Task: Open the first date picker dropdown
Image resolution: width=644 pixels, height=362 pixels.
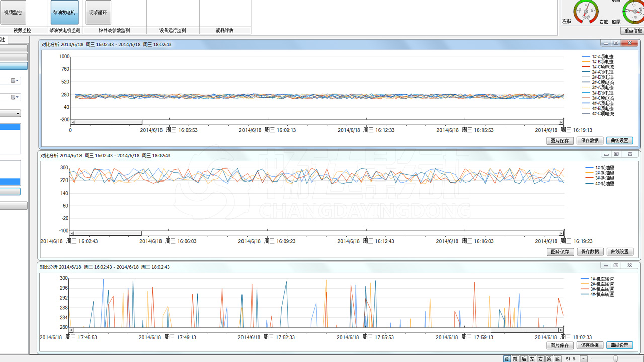Action: coord(15,80)
